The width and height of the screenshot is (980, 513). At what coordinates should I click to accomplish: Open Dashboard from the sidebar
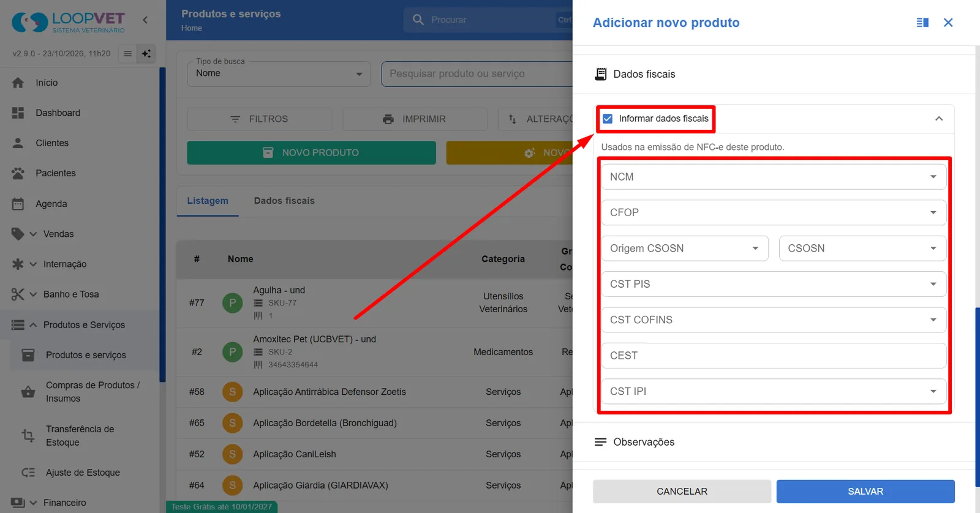58,113
